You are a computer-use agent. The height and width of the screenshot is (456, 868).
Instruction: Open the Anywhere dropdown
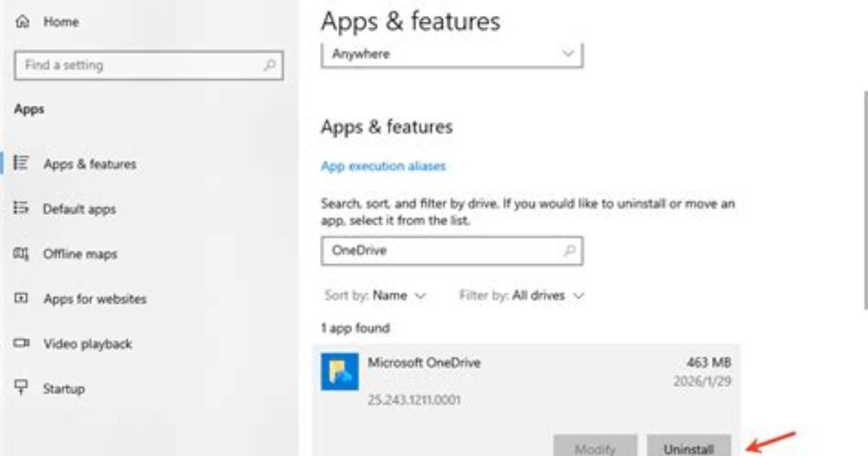tap(451, 54)
